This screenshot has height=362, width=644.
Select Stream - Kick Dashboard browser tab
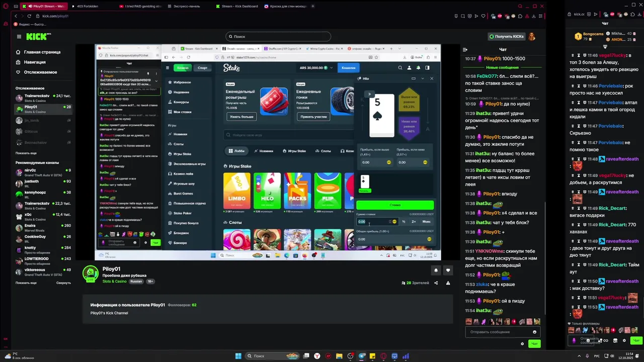[237, 6]
